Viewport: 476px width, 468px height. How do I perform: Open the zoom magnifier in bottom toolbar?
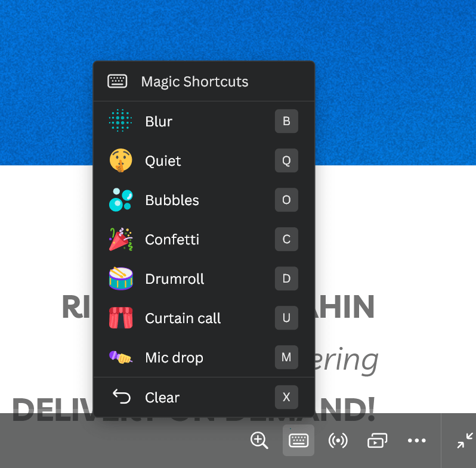pyautogui.click(x=259, y=440)
